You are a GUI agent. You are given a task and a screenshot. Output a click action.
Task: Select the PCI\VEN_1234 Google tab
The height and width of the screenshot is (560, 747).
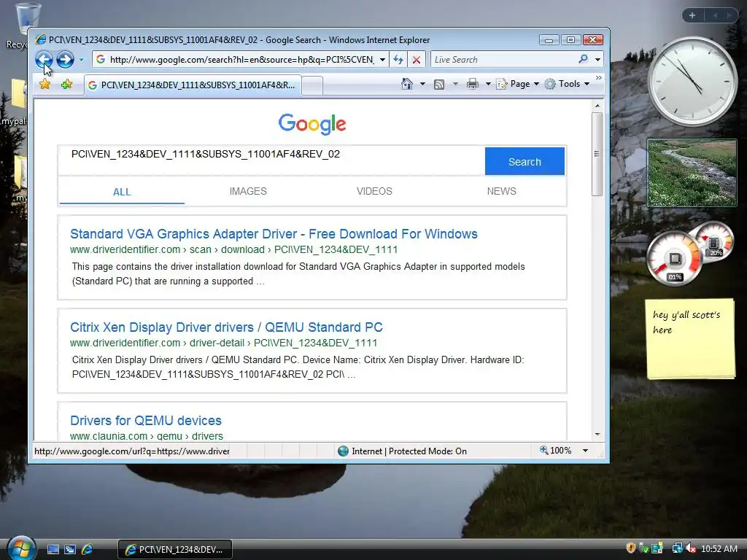[193, 85]
